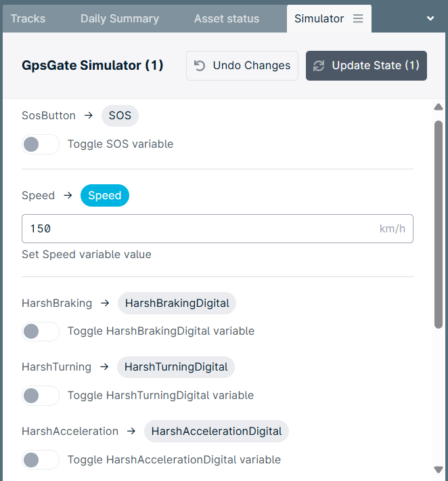Enable the HarshBrakingDigital variable toggle
The image size is (448, 481).
coord(41,331)
